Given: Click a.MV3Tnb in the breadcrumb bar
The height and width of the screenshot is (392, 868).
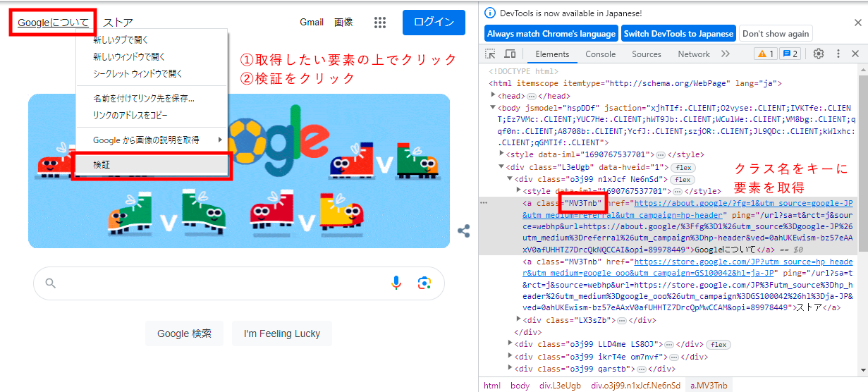Looking at the screenshot, I should pyautogui.click(x=709, y=386).
